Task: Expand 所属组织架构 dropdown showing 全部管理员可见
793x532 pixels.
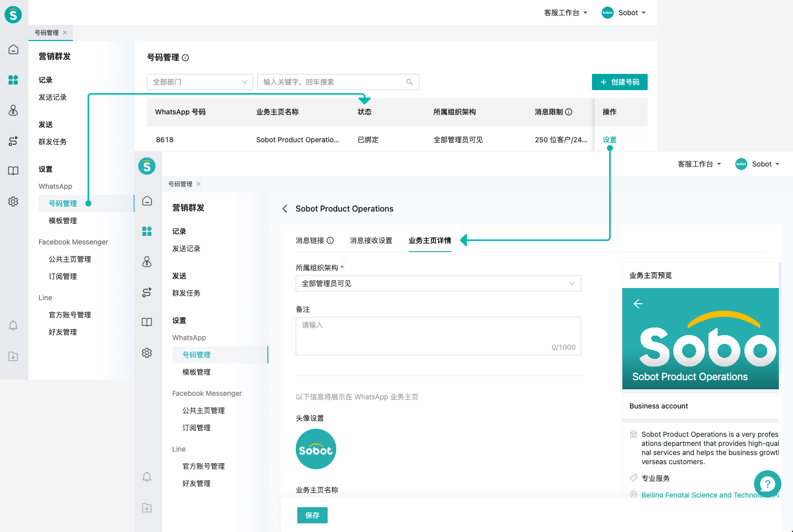Action: tap(439, 283)
